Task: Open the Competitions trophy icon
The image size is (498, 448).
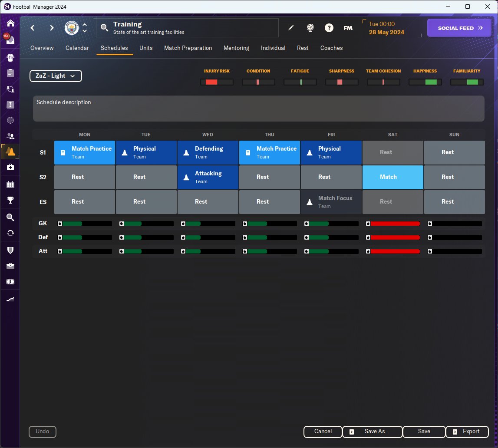Action: click(10, 200)
